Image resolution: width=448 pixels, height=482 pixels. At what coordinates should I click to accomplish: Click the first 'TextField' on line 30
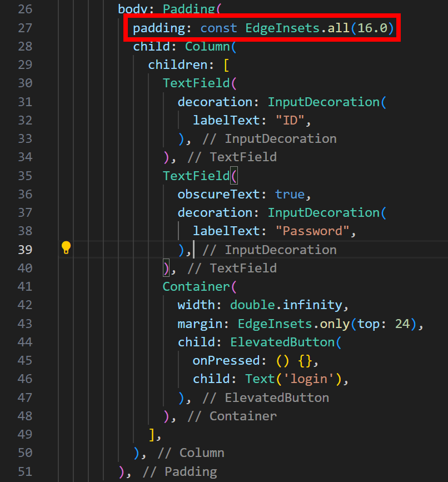pos(196,83)
